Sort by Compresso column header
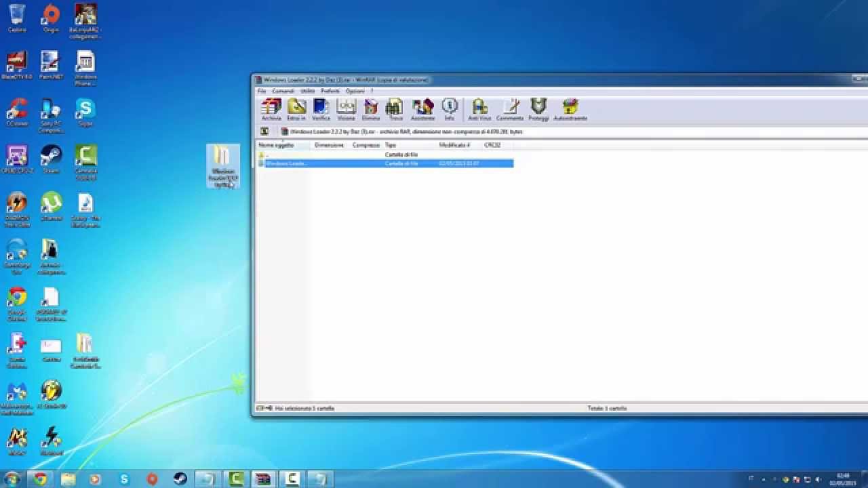This screenshot has height=488, width=868. (366, 145)
